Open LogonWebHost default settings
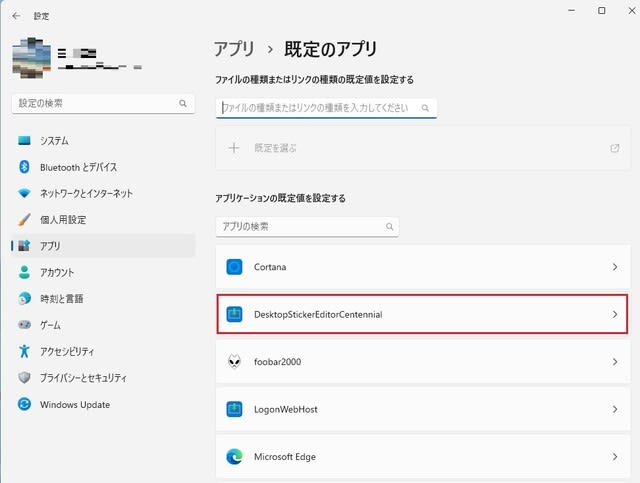640x483 pixels. click(x=423, y=409)
